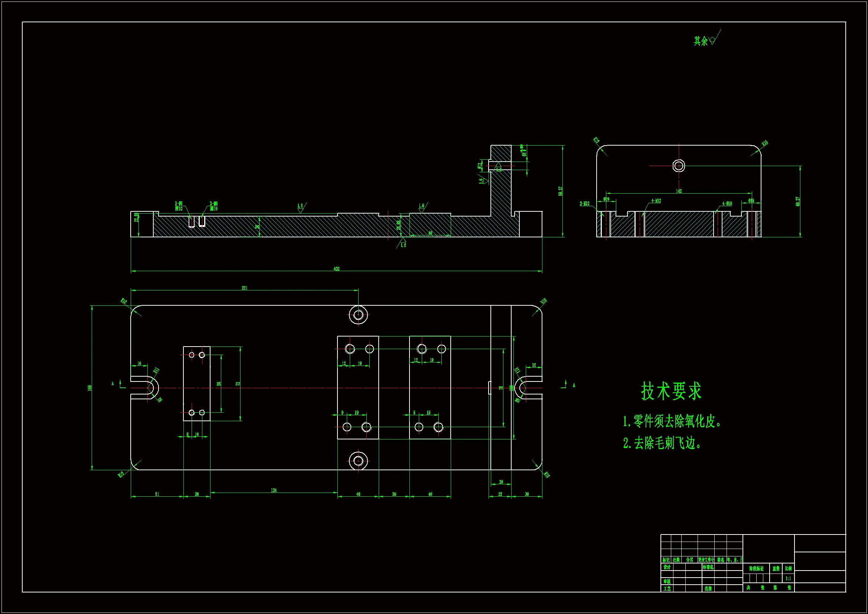The image size is (868, 614).
Task: Click the circular hole in right side view
Action: click(x=679, y=166)
